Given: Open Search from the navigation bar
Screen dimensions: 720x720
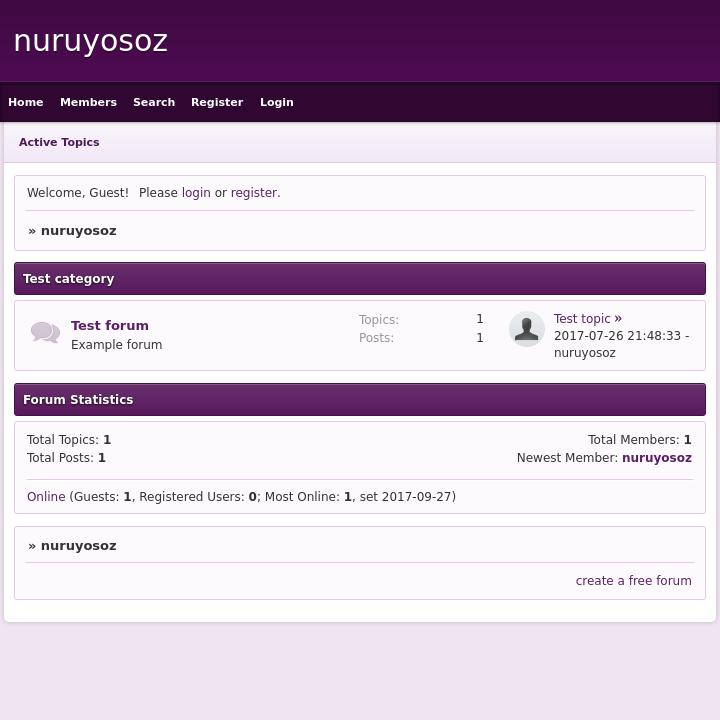Looking at the screenshot, I should 154,102.
